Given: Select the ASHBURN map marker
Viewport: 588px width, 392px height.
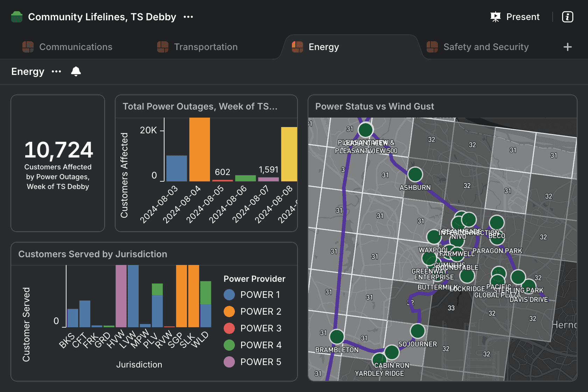Looking at the screenshot, I should click(415, 174).
